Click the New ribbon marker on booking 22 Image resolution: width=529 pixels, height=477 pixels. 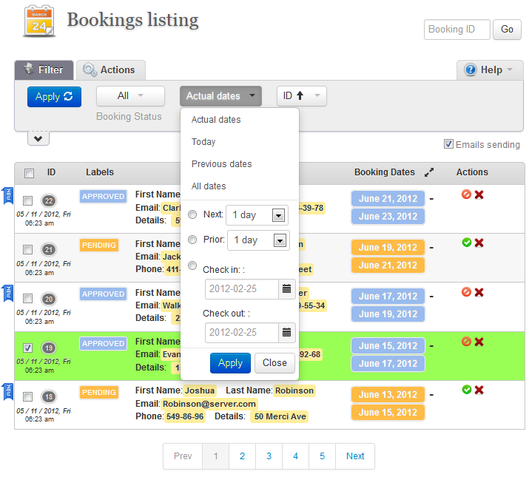point(8,196)
